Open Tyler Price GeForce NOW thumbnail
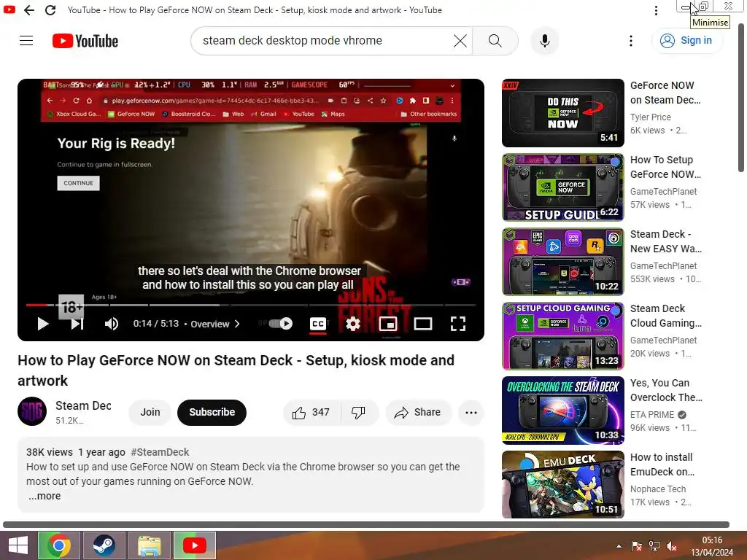 (562, 113)
